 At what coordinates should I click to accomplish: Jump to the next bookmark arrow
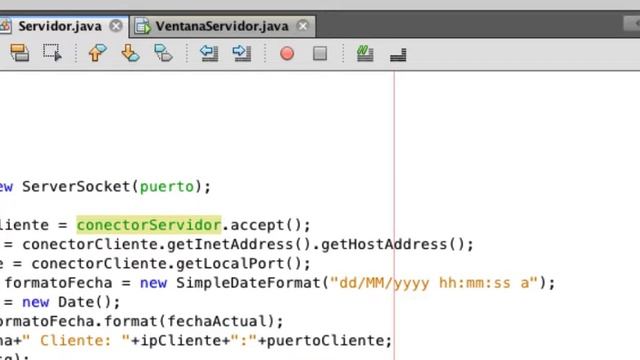point(131,53)
